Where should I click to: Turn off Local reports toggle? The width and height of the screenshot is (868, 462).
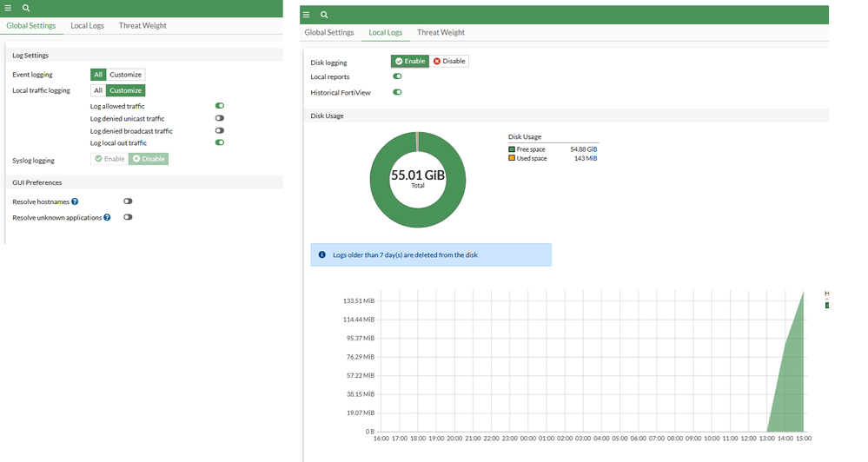pos(397,77)
